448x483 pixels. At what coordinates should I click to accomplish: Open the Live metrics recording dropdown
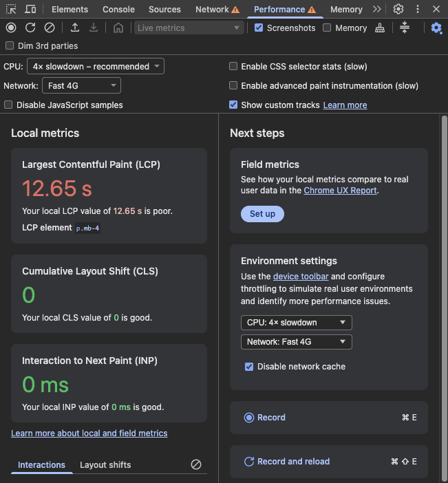(189, 28)
